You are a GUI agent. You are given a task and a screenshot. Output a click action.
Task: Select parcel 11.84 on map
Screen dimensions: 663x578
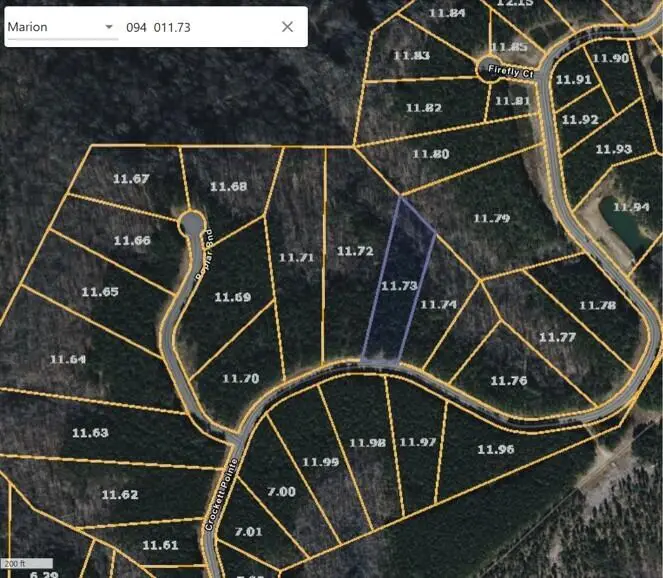point(447,13)
